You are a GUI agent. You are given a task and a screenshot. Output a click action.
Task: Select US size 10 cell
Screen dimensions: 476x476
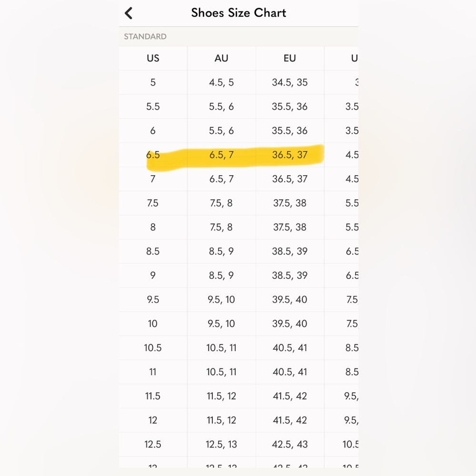click(153, 324)
